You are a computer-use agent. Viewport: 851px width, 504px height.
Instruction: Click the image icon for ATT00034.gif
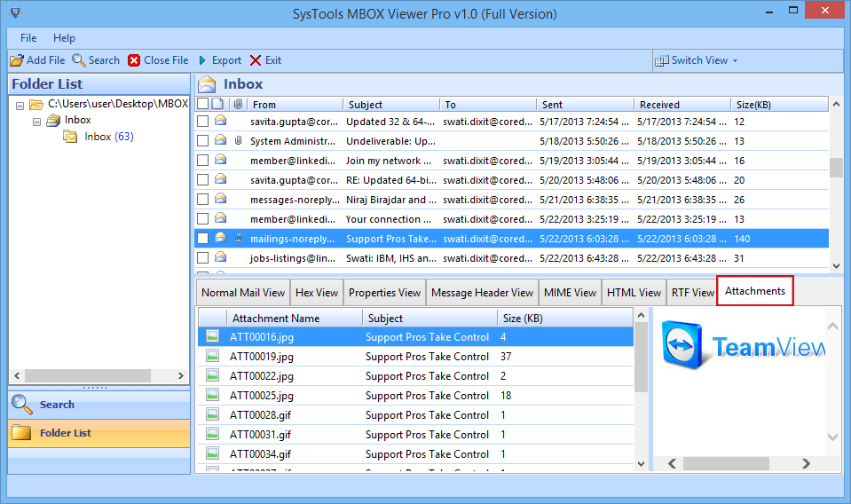point(212,453)
